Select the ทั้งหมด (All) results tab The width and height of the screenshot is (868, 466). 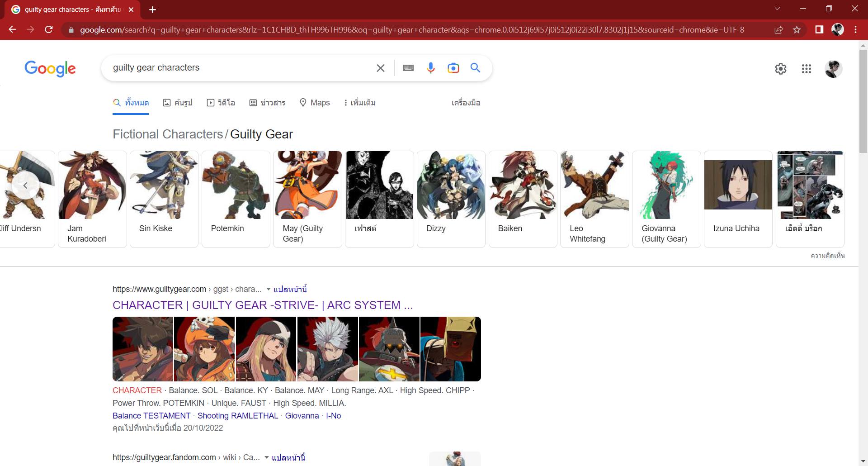pyautogui.click(x=131, y=103)
